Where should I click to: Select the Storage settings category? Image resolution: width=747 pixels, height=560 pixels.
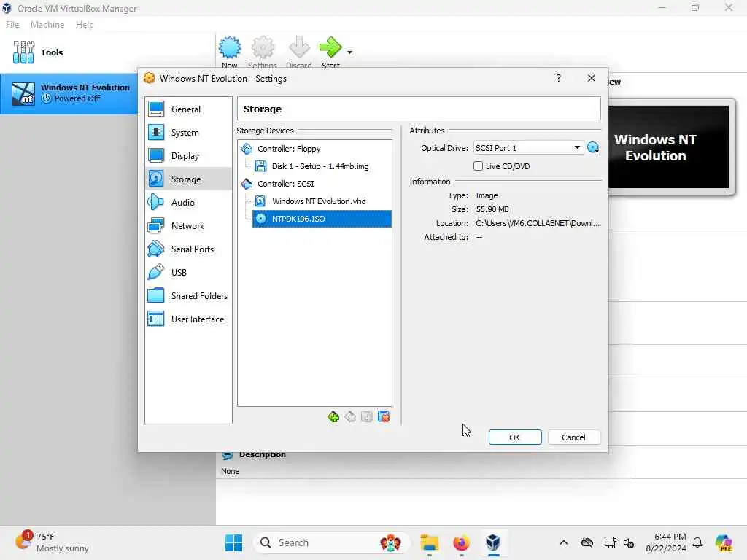pyautogui.click(x=188, y=179)
